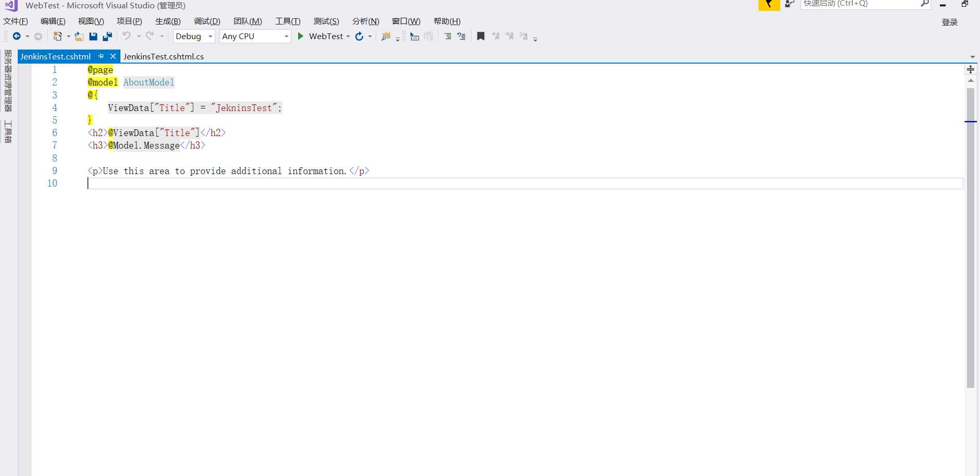
Task: Click the Open File folder icon
Action: [79, 36]
